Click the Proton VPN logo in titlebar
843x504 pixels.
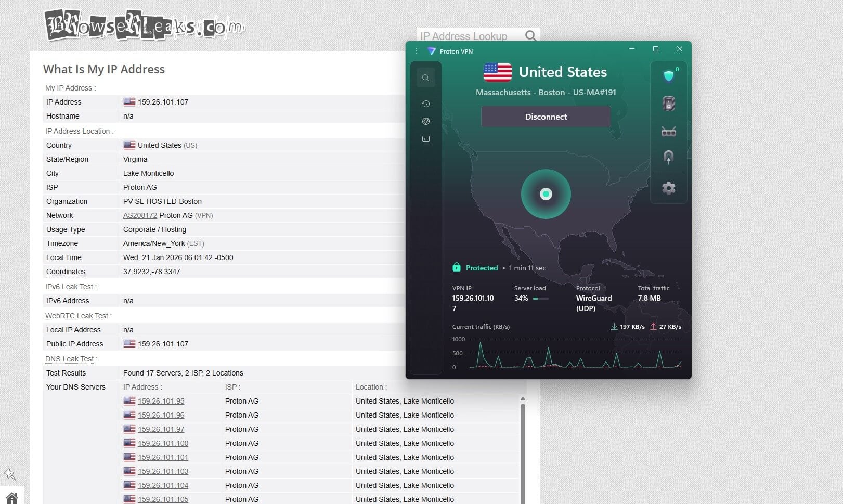[x=430, y=51]
